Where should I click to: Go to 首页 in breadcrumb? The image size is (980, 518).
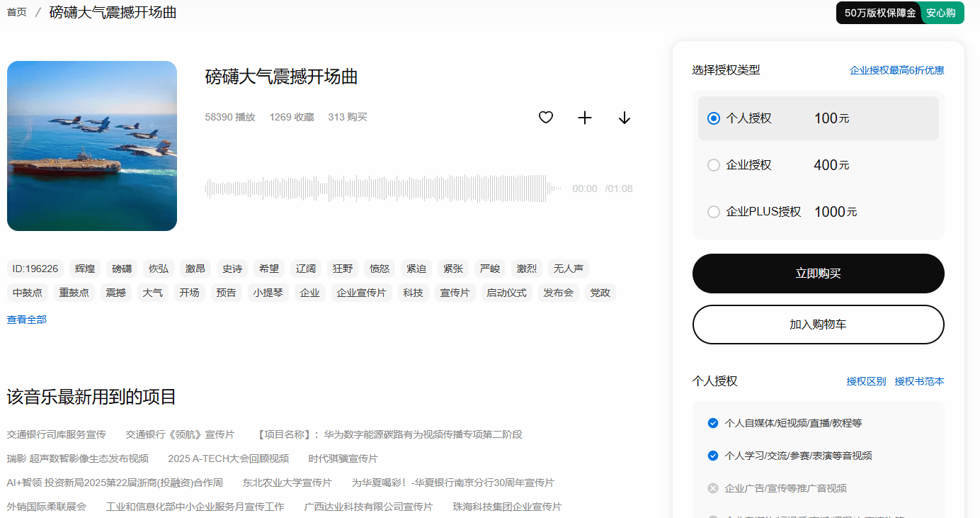17,12
